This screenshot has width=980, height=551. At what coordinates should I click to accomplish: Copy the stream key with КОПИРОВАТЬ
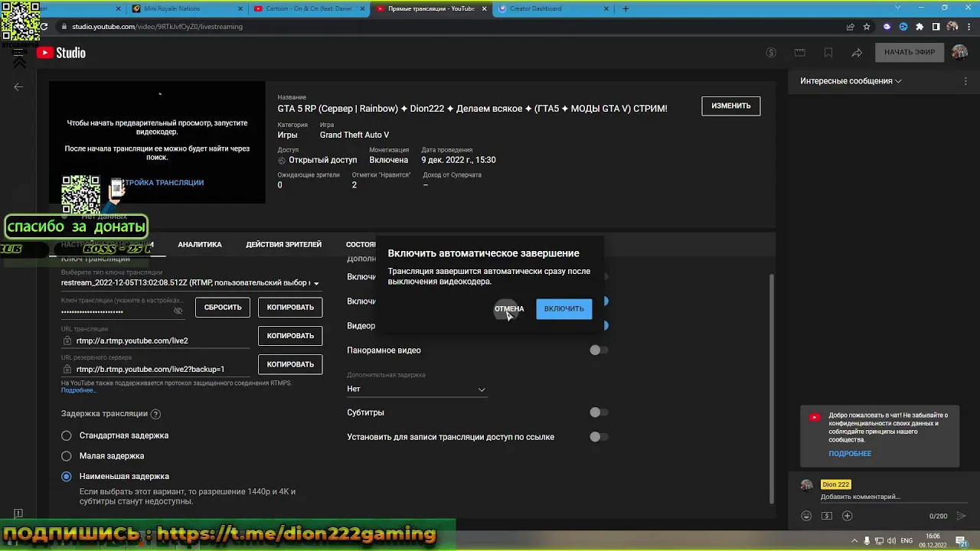290,308
